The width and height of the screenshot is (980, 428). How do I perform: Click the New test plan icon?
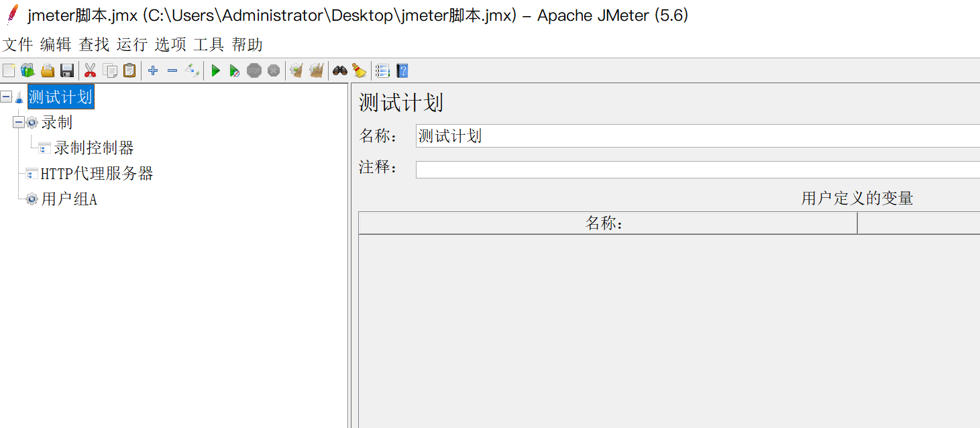pos(8,70)
